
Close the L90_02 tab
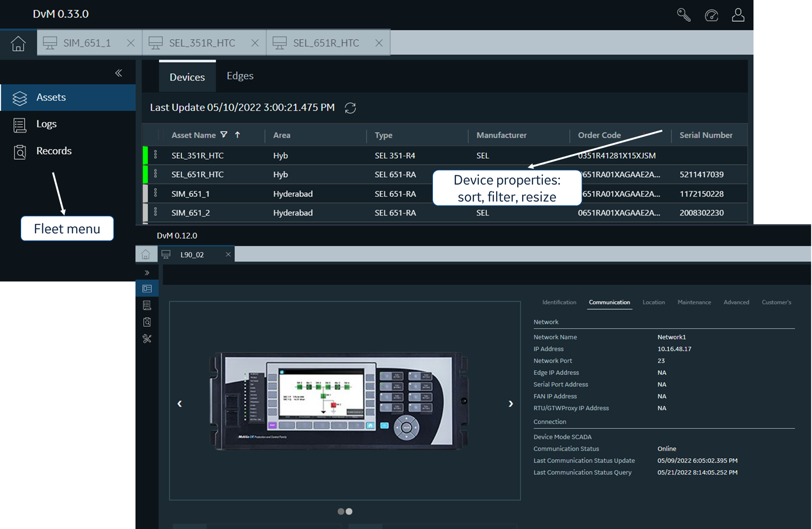228,254
